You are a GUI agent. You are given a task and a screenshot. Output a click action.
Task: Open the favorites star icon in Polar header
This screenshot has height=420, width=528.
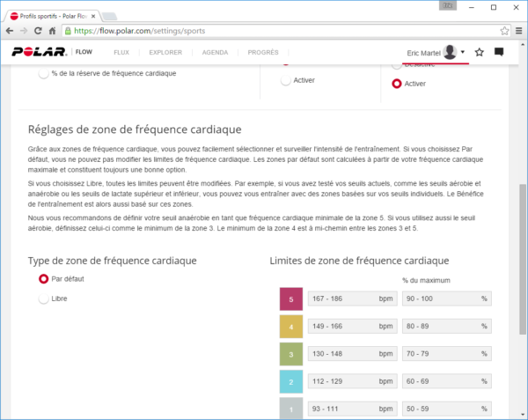pos(480,53)
